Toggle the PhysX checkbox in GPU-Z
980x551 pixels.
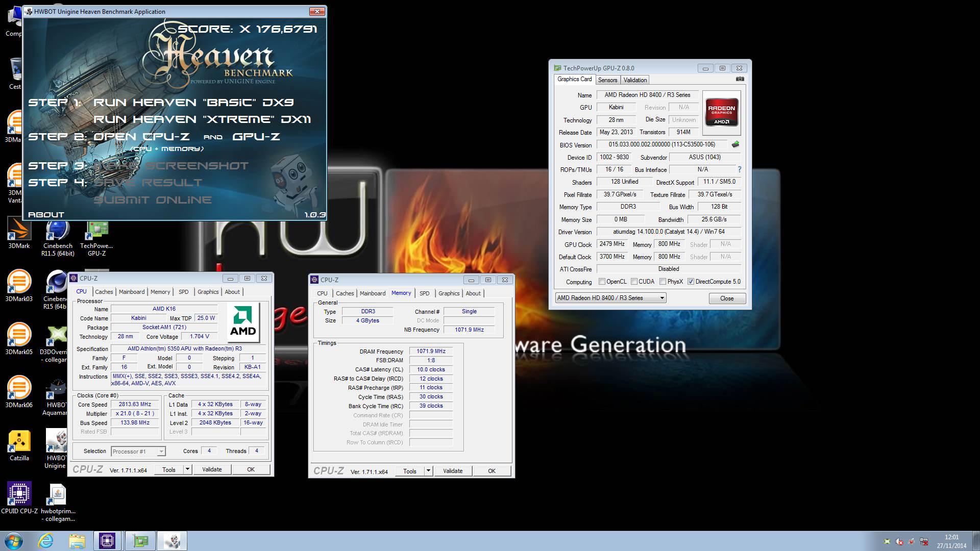click(663, 282)
